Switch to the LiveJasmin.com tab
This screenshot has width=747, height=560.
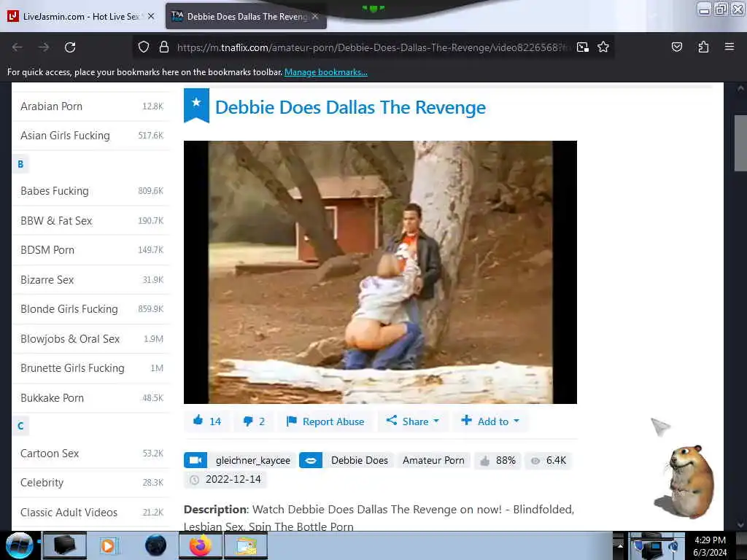[81, 16]
